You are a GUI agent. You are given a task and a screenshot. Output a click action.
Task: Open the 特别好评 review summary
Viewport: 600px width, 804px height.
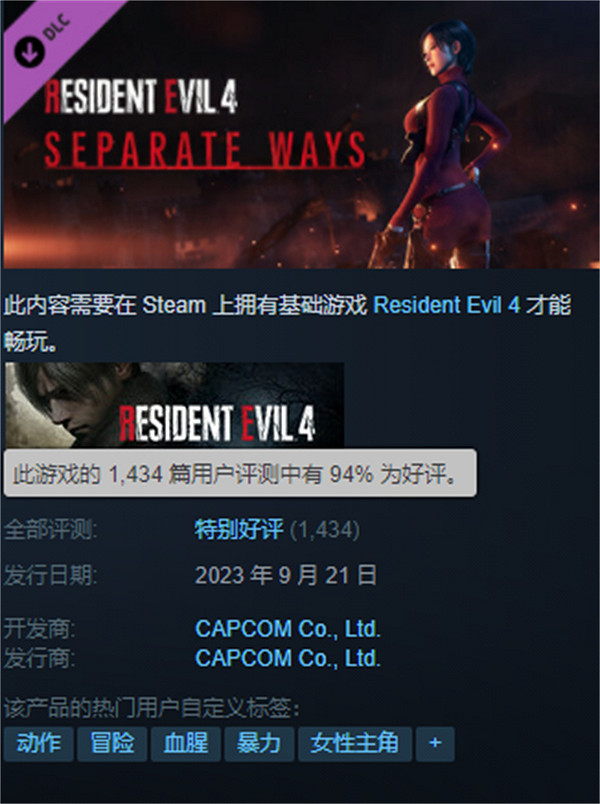pos(238,530)
